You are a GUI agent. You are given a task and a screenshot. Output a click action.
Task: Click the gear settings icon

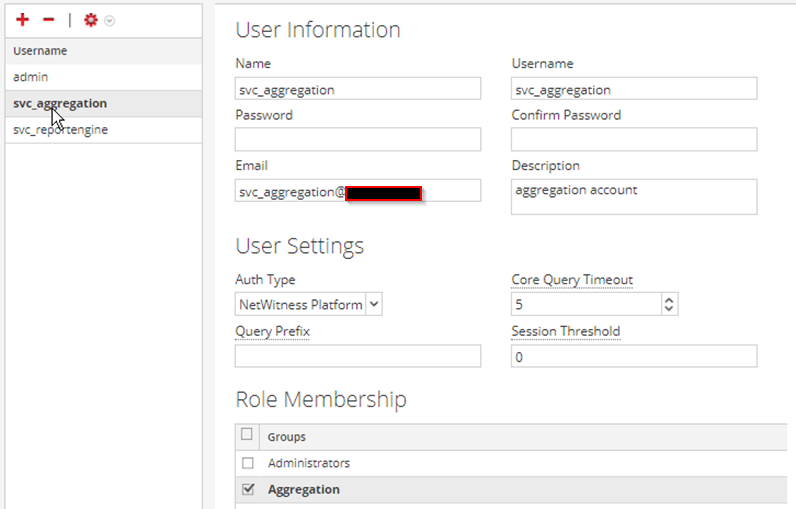pyautogui.click(x=91, y=20)
